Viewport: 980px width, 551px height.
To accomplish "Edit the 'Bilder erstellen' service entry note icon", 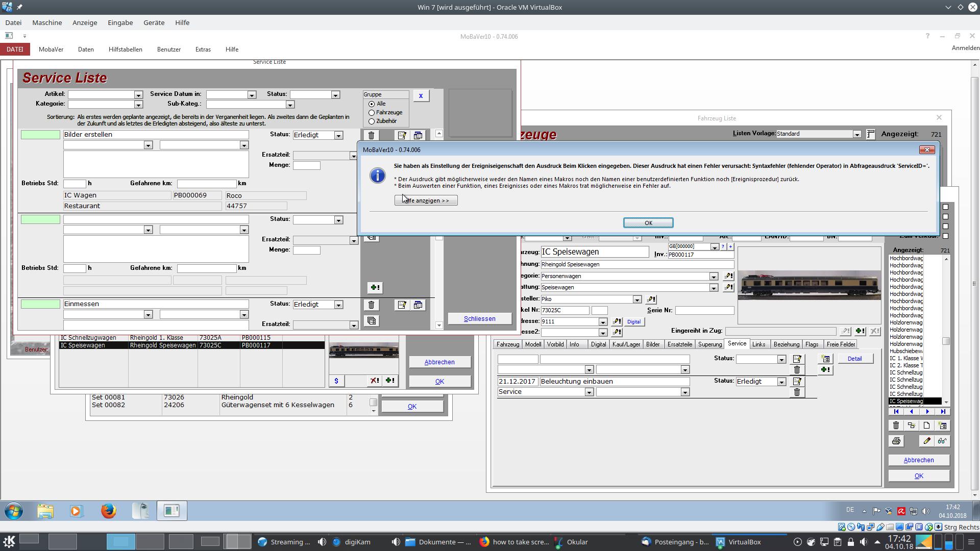I will click(402, 135).
